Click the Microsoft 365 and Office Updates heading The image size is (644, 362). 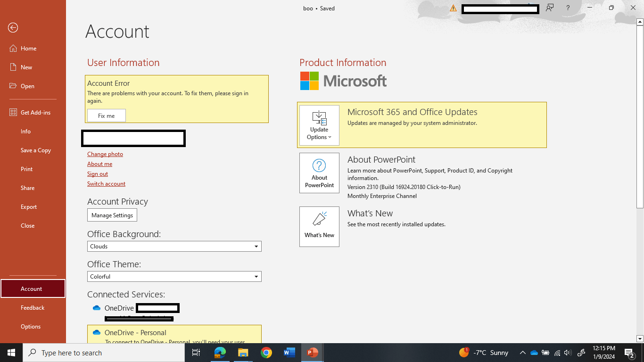pyautogui.click(x=413, y=112)
